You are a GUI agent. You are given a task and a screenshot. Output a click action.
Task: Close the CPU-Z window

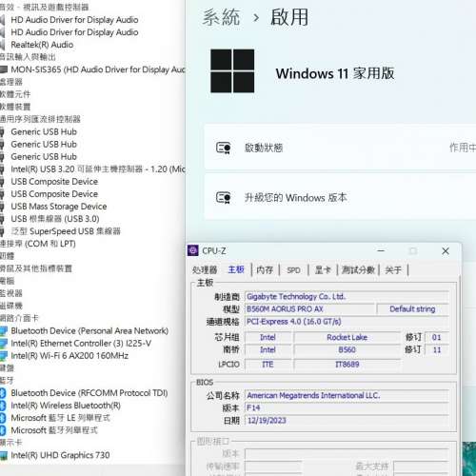pyautogui.click(x=446, y=251)
